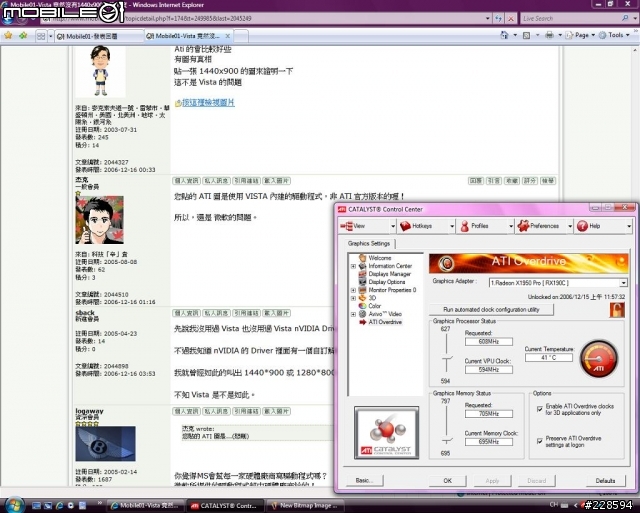This screenshot has width=640, height=513.
Task: Switch to CATALYST taskbar button
Action: pos(224,505)
